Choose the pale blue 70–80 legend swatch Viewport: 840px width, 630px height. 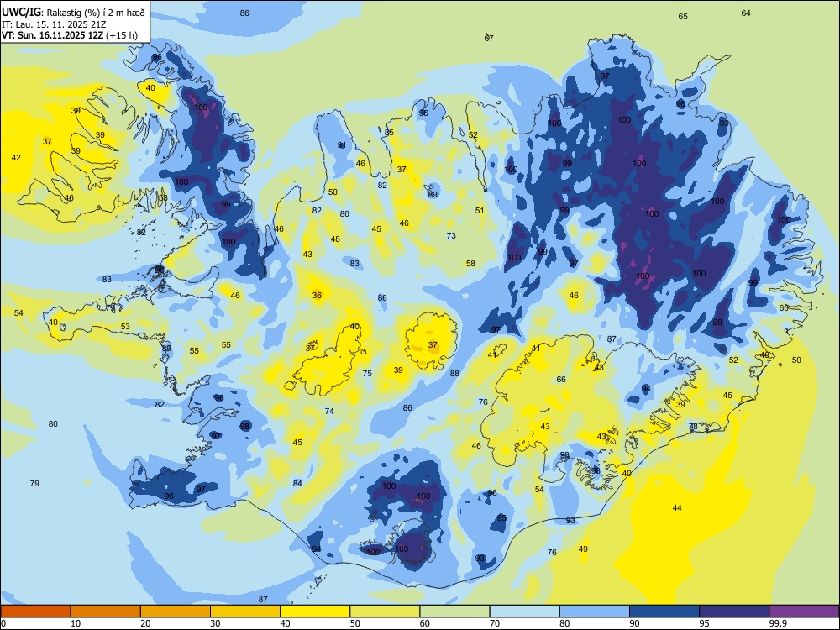point(524,612)
